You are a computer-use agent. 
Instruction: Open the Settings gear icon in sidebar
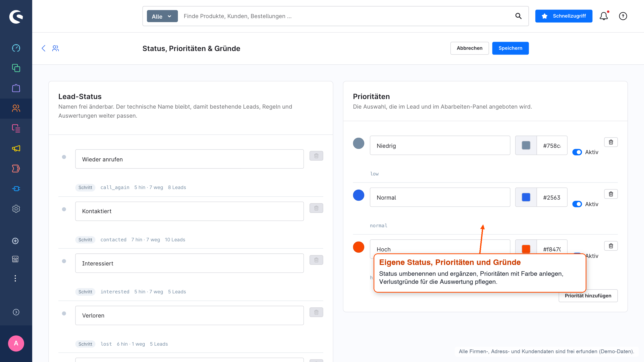pyautogui.click(x=16, y=209)
